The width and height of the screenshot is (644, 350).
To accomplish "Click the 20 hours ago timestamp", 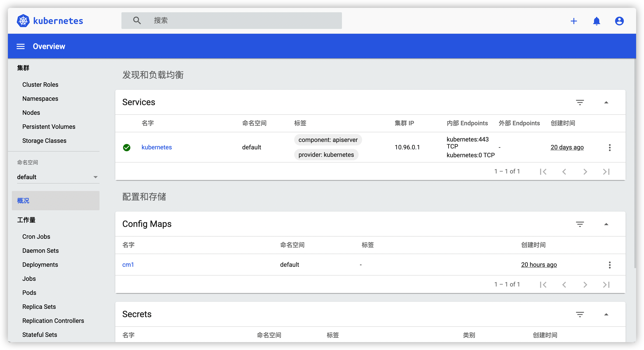I will [539, 265].
